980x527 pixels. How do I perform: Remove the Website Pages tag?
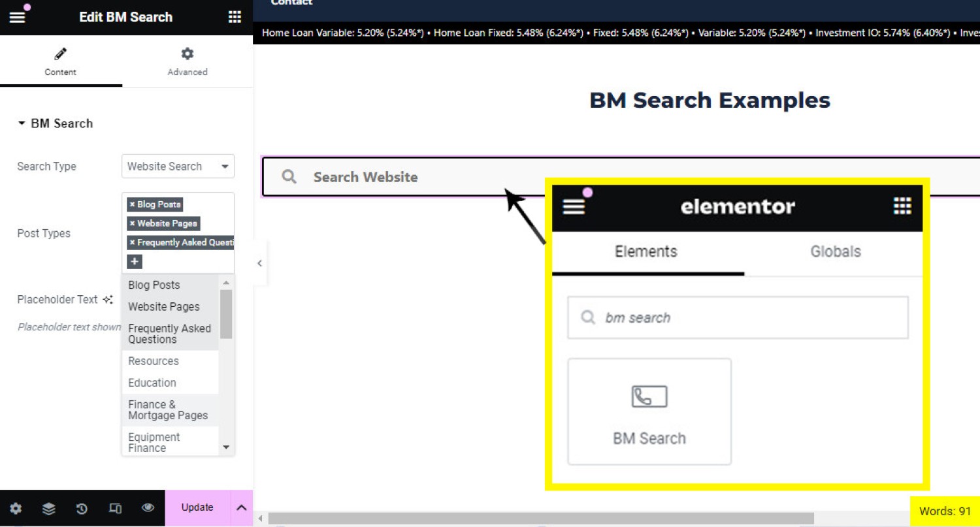point(132,223)
